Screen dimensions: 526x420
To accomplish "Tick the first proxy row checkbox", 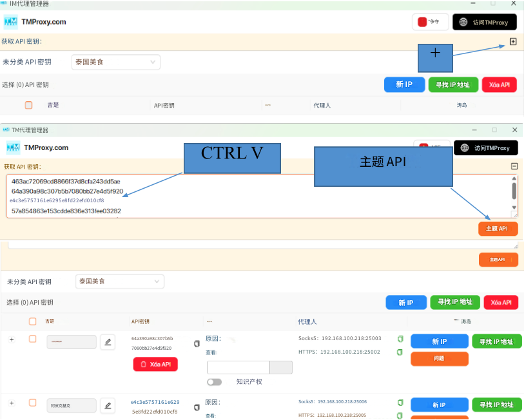I will tap(32, 339).
